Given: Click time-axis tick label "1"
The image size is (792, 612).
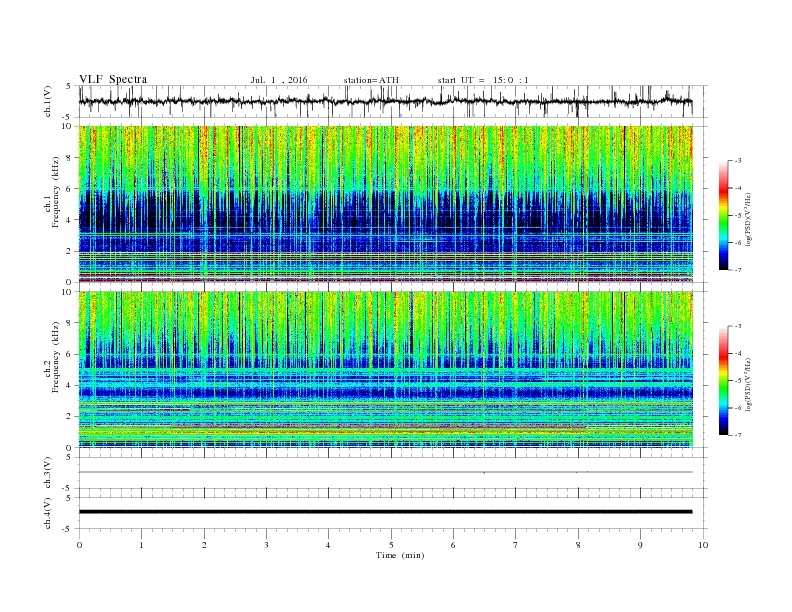Looking at the screenshot, I should (x=141, y=545).
